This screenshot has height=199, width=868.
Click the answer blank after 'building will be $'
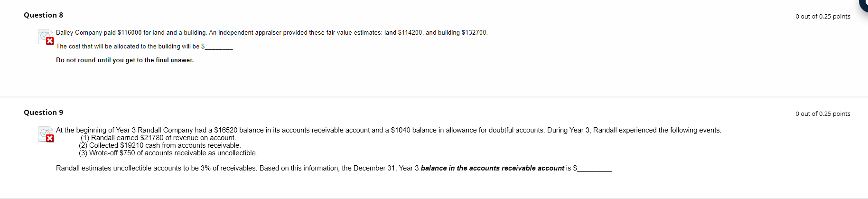219,47
